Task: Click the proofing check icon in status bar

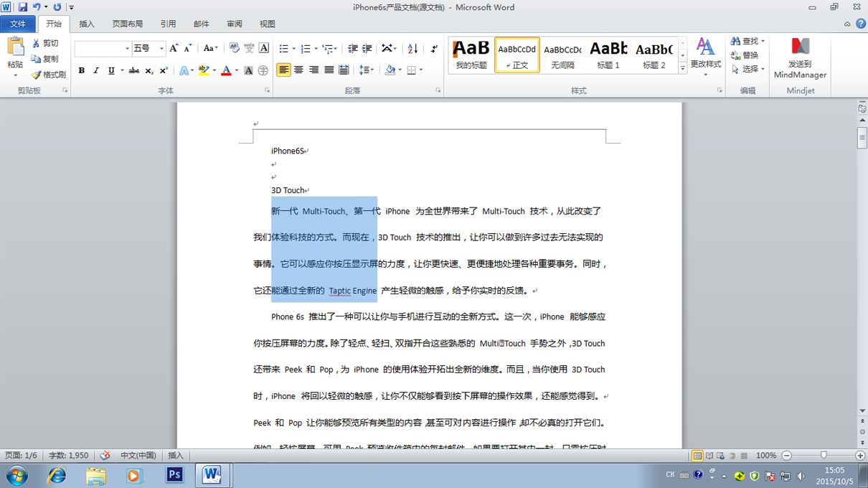Action: [x=105, y=455]
